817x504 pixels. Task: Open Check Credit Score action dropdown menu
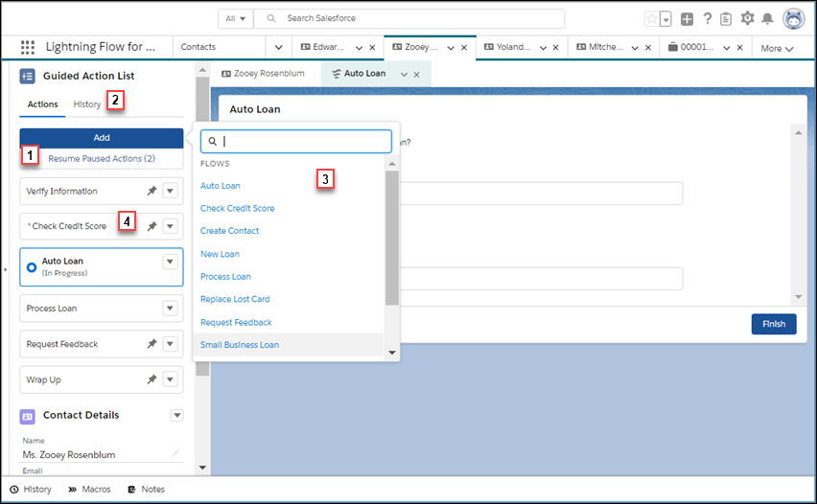pos(171,226)
